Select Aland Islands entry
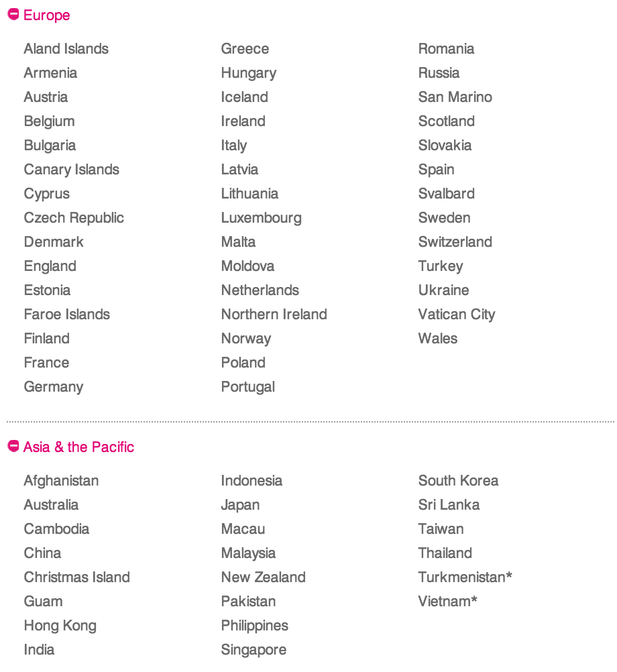Image resolution: width=617 pixels, height=672 pixels. (66, 49)
